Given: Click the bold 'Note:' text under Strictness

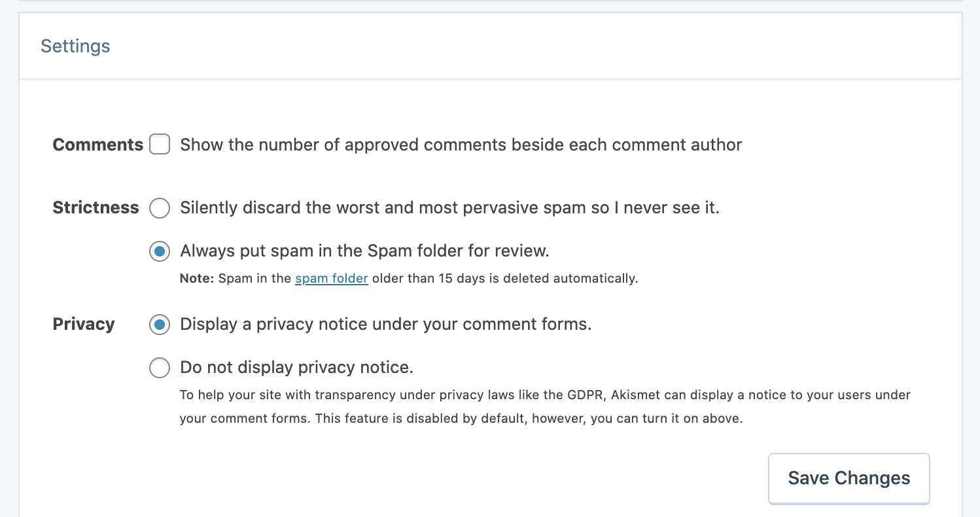Looking at the screenshot, I should [x=197, y=278].
